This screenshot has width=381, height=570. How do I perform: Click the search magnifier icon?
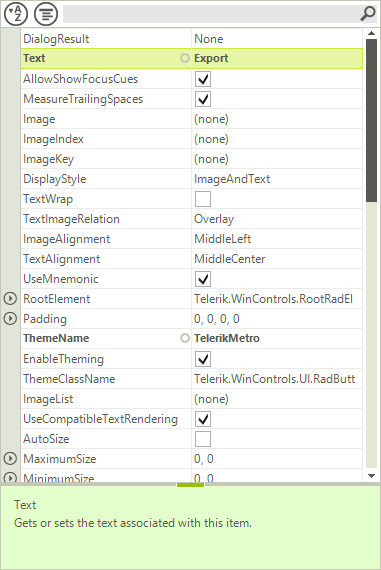368,13
